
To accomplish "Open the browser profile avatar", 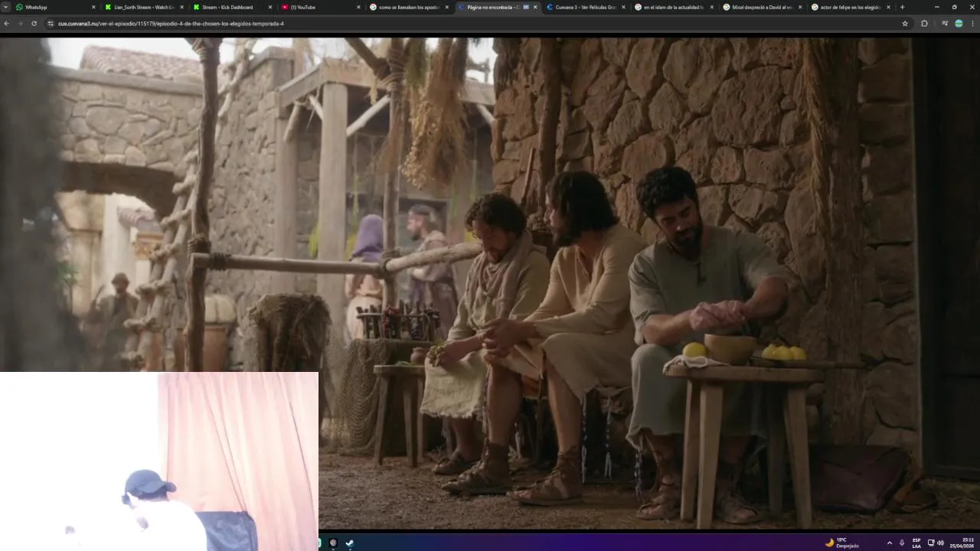I will (959, 24).
